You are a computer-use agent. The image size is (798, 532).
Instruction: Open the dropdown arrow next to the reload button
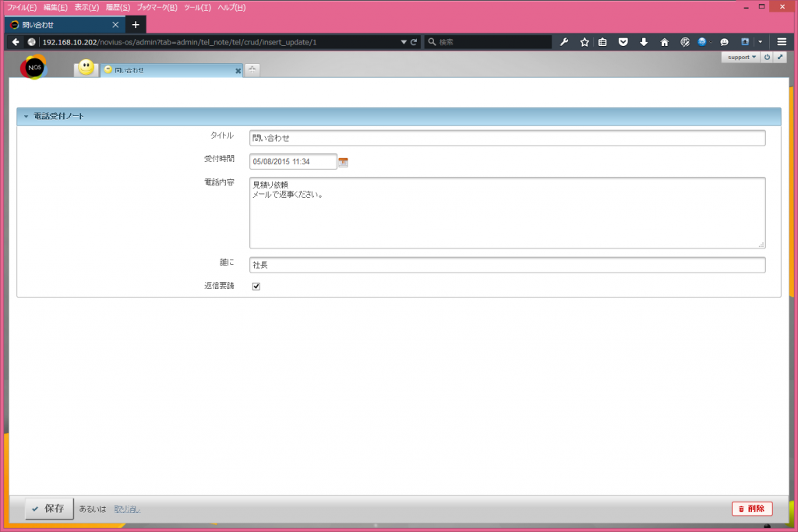point(402,42)
